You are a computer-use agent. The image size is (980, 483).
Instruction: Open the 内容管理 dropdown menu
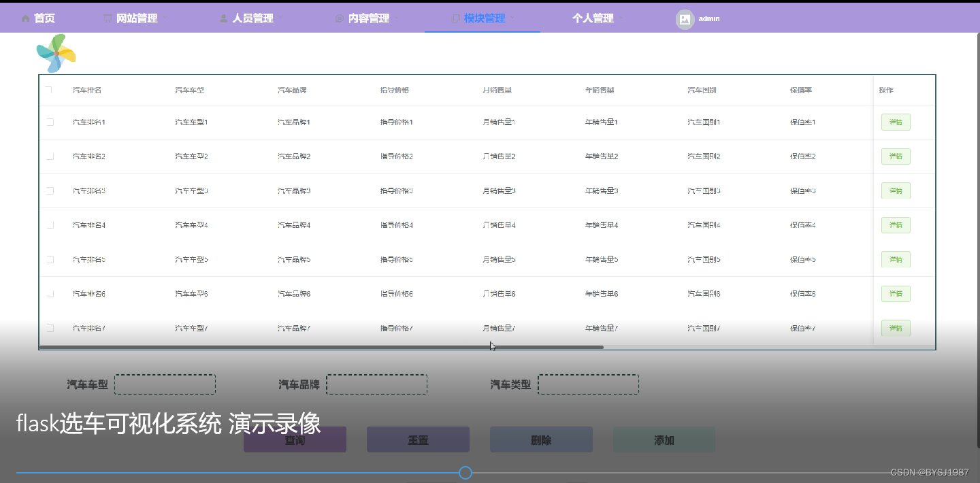[367, 18]
